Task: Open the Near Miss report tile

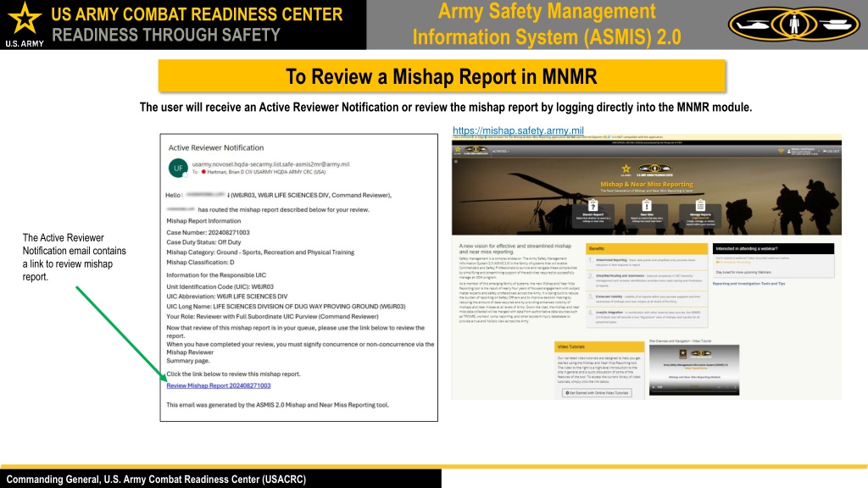Action: [x=646, y=206]
